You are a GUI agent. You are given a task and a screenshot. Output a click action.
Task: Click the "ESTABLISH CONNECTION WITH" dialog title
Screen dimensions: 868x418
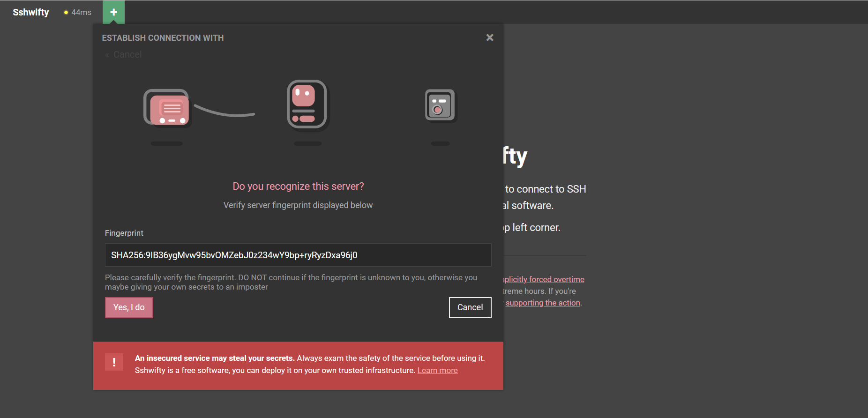tap(163, 38)
